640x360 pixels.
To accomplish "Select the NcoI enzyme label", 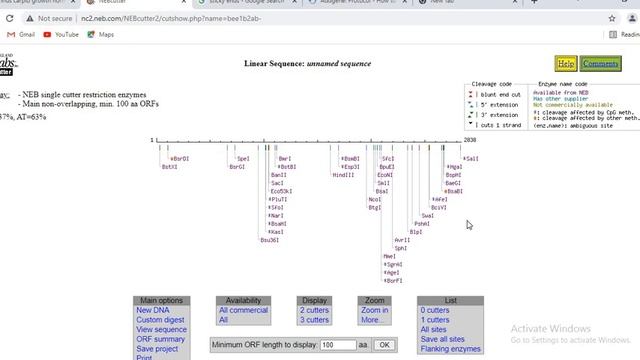I will point(375,200).
